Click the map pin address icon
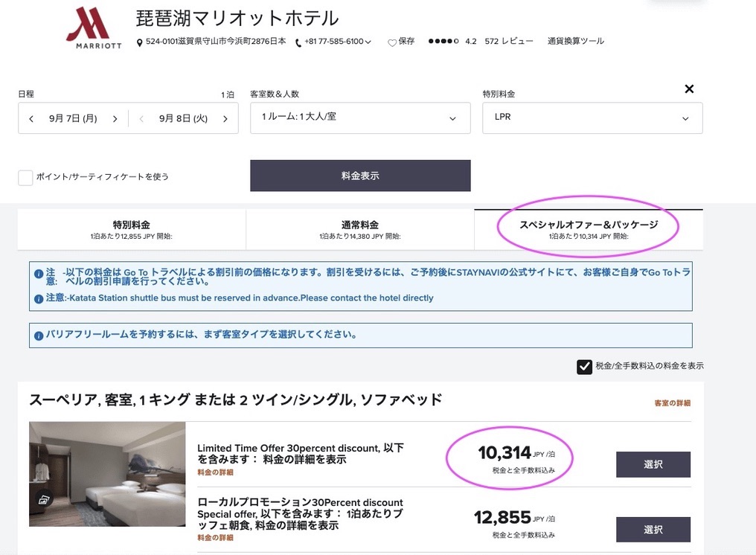The height and width of the screenshot is (555, 756). click(140, 42)
